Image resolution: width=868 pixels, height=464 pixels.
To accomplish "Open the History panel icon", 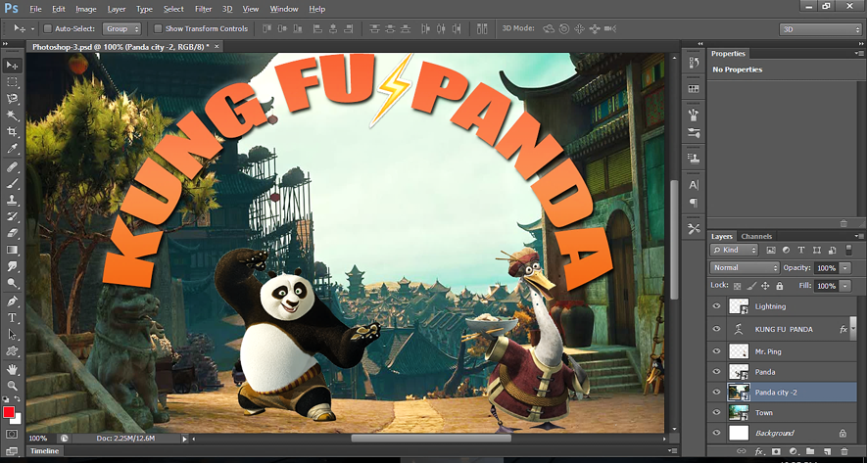I will click(x=694, y=63).
